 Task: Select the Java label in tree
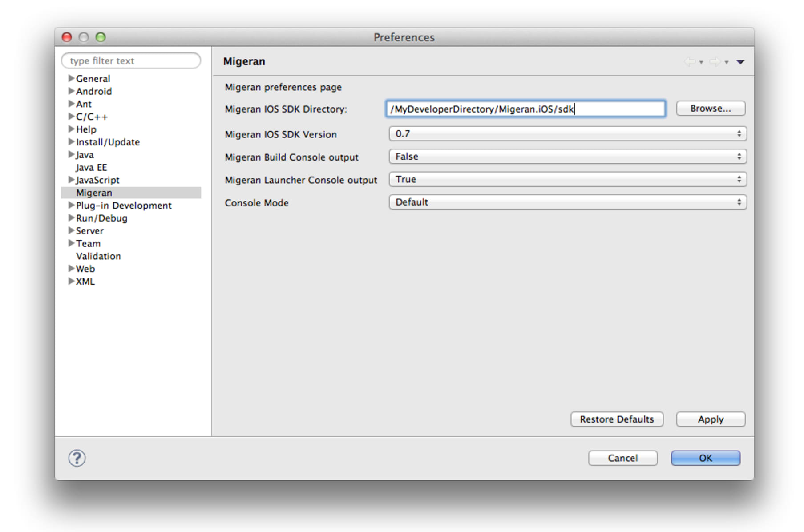[85, 154]
